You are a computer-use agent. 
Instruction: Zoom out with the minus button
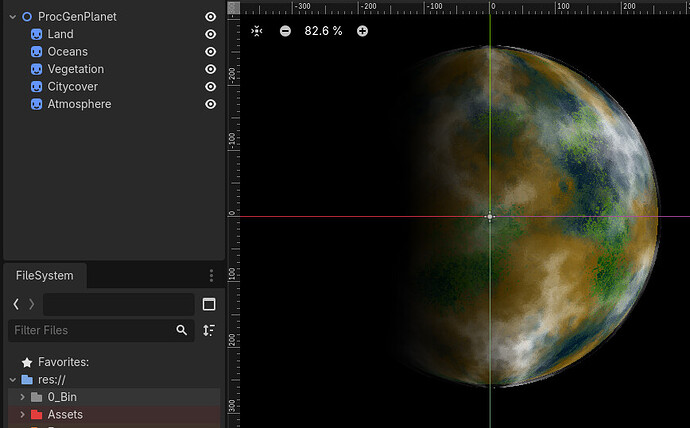tap(285, 31)
